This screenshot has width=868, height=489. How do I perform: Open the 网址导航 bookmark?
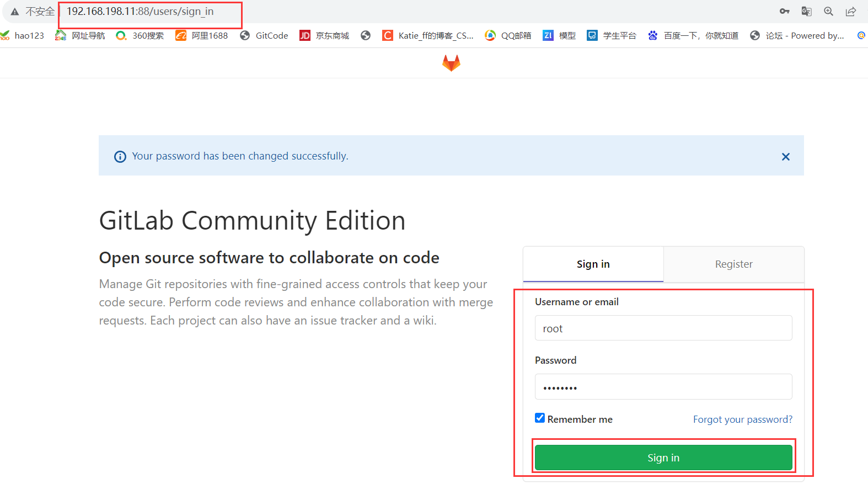point(80,35)
